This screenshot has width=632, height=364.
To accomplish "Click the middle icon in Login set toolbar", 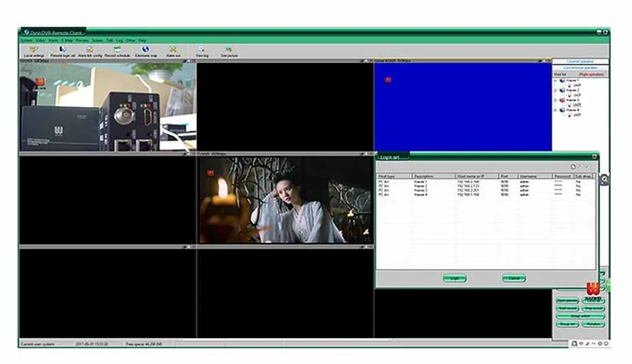I will click(x=580, y=166).
